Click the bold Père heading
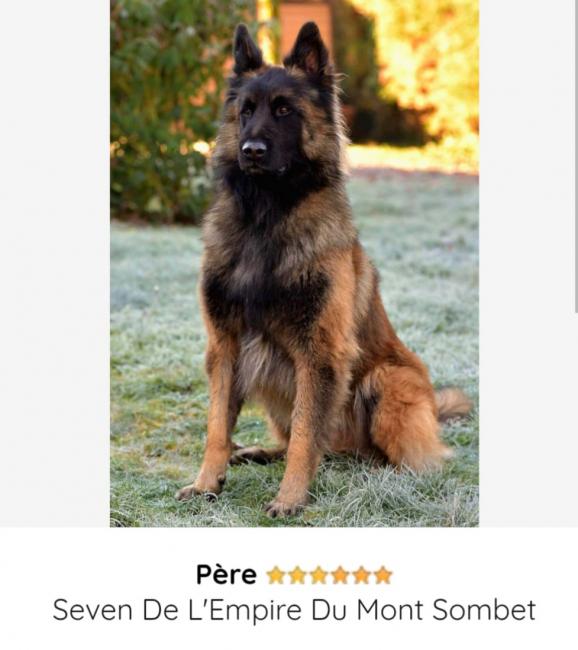Image resolution: width=578 pixels, height=650 pixels. coord(226,575)
